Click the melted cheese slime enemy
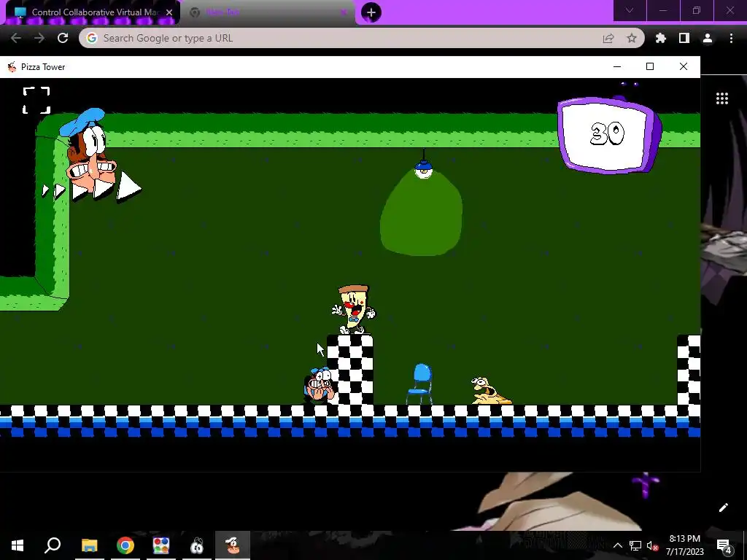Image resolution: width=747 pixels, height=560 pixels. click(491, 391)
